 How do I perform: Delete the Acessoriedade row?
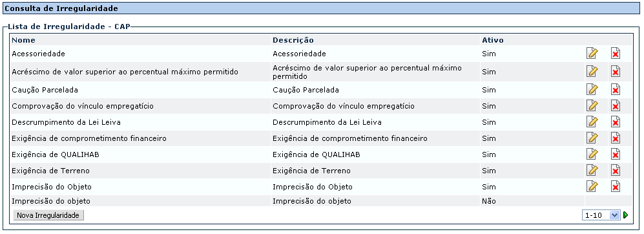coord(615,54)
